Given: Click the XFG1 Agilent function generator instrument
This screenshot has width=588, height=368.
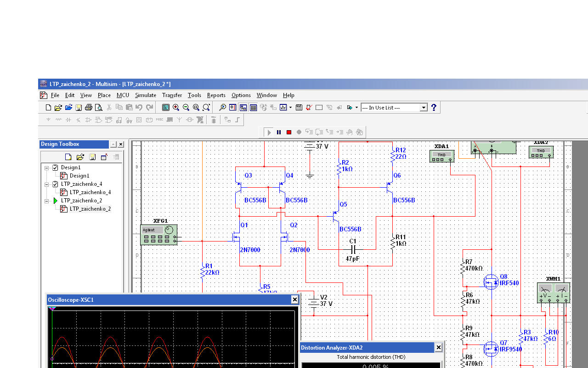Looking at the screenshot, I should coord(158,235).
